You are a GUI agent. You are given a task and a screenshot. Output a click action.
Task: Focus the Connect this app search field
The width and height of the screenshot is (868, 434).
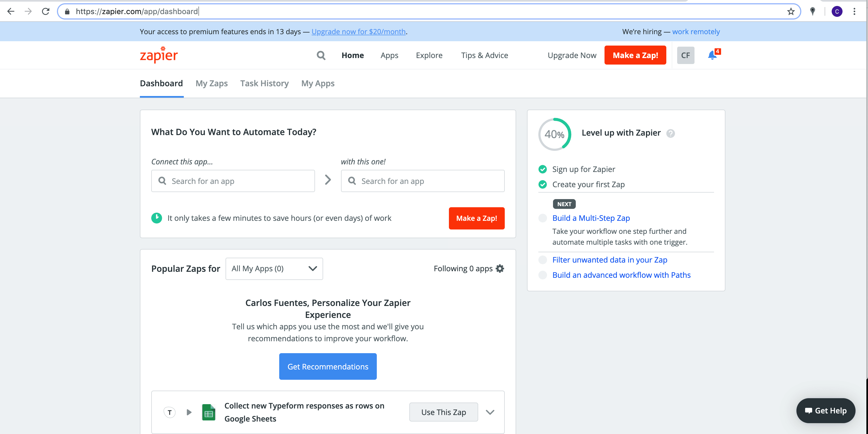233,181
